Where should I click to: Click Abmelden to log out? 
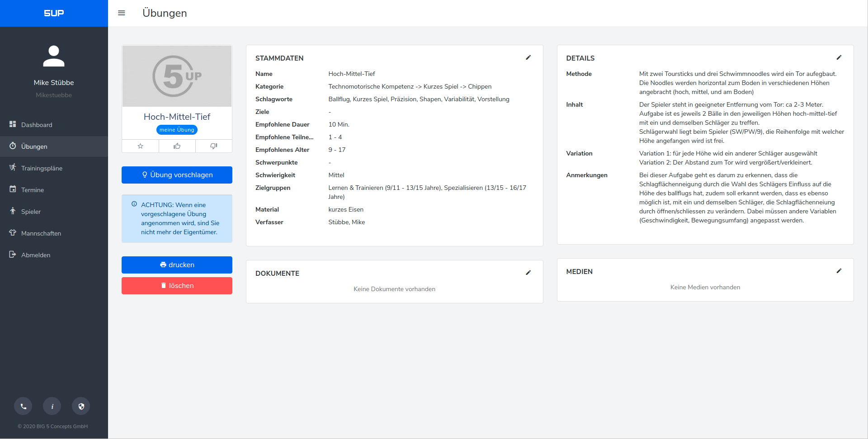(35, 255)
